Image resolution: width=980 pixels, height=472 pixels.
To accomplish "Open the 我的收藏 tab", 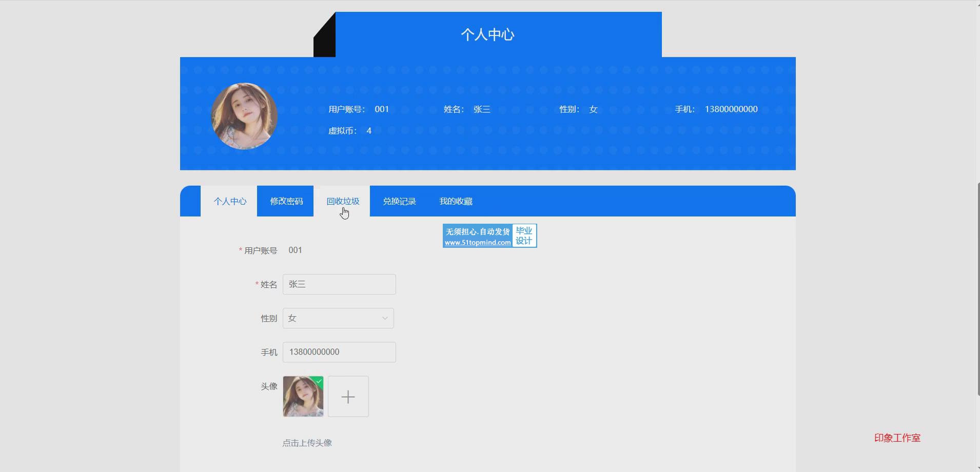I will click(x=455, y=202).
